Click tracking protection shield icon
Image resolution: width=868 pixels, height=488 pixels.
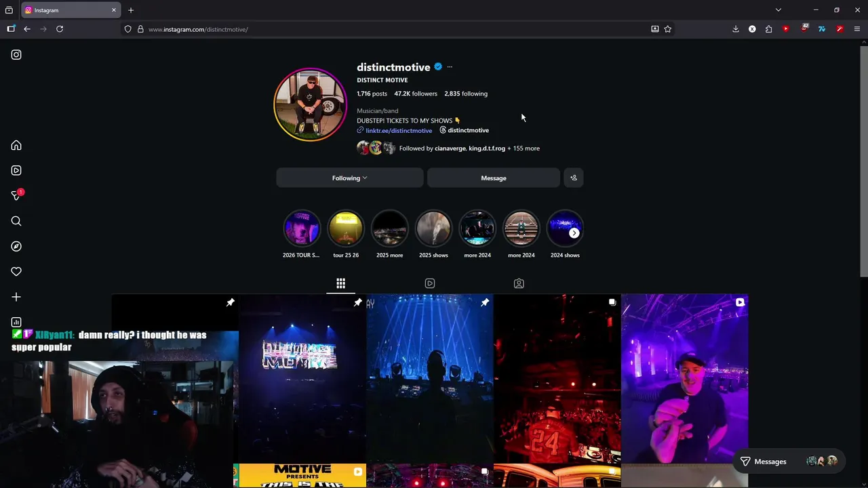click(x=127, y=29)
